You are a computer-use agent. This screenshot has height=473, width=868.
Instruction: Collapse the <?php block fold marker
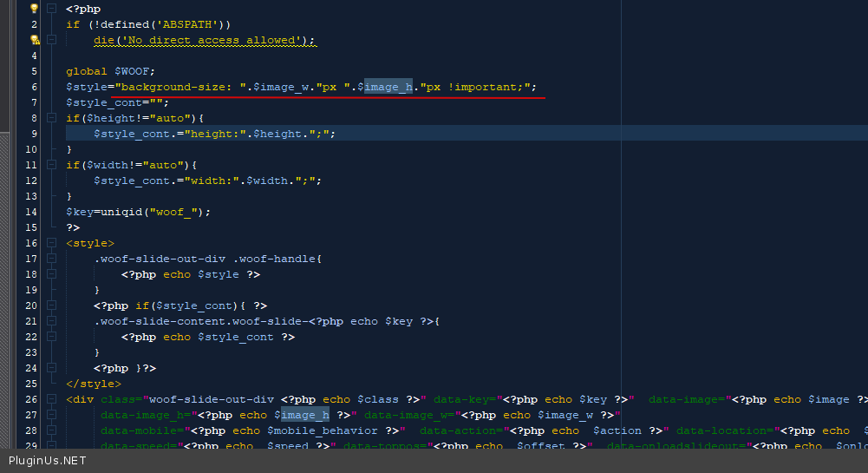coord(51,9)
